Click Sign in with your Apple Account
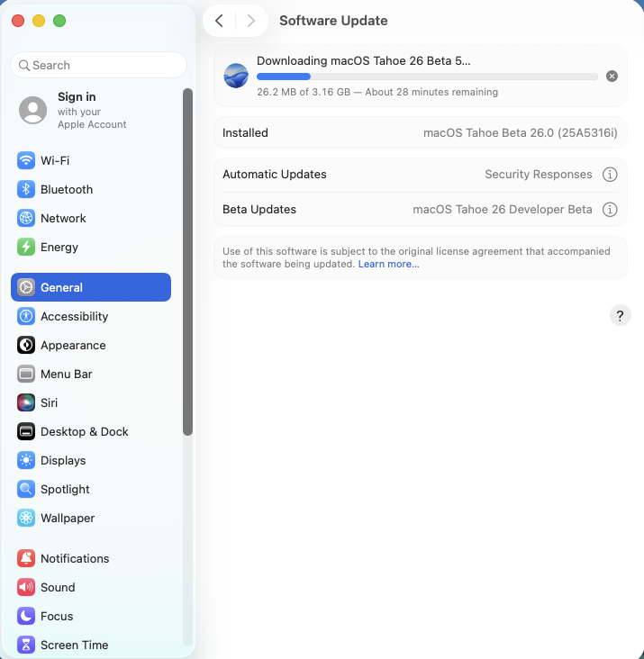This screenshot has width=644, height=659. [92, 110]
